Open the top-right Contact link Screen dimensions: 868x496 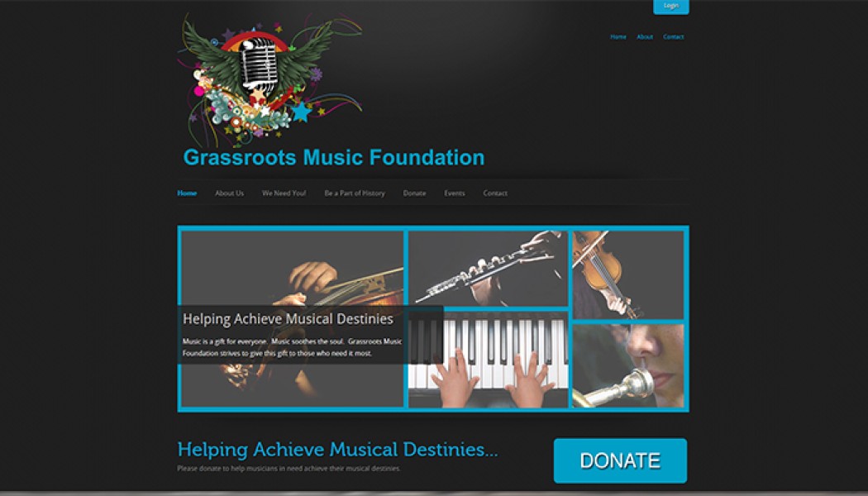[x=674, y=37]
